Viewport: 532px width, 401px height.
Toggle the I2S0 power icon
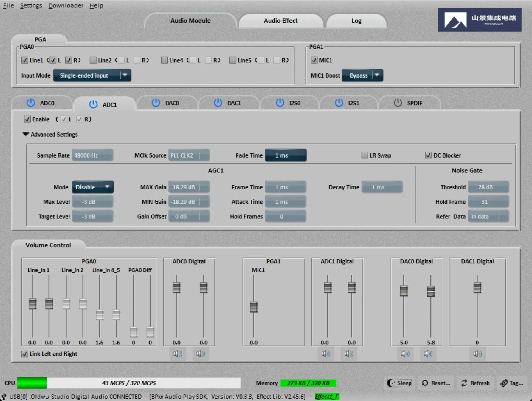[x=280, y=103]
